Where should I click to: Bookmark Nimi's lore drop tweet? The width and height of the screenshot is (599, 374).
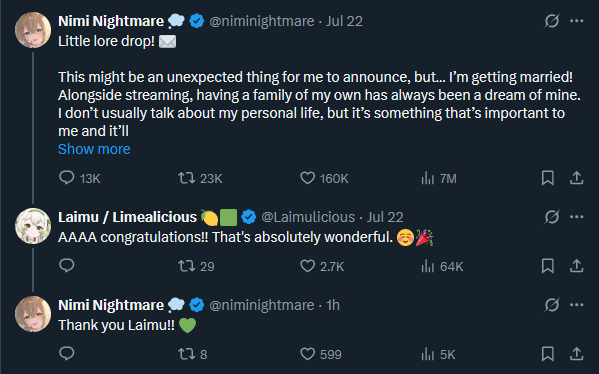coord(548,178)
